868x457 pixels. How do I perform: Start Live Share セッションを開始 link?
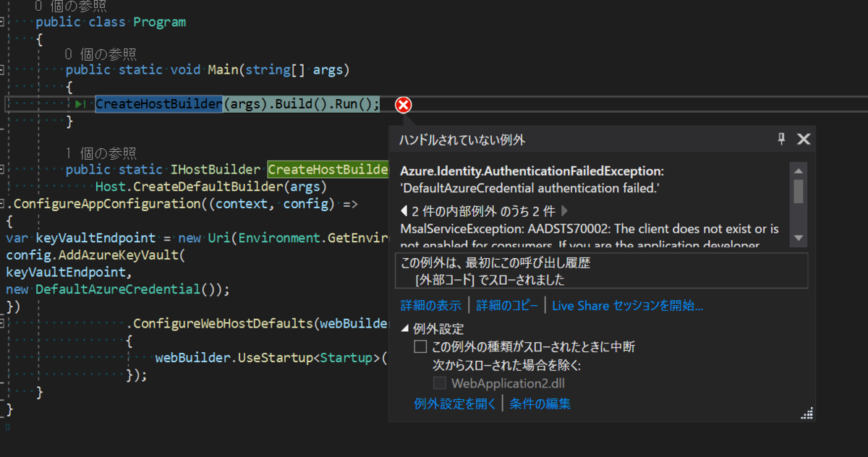pyautogui.click(x=628, y=306)
